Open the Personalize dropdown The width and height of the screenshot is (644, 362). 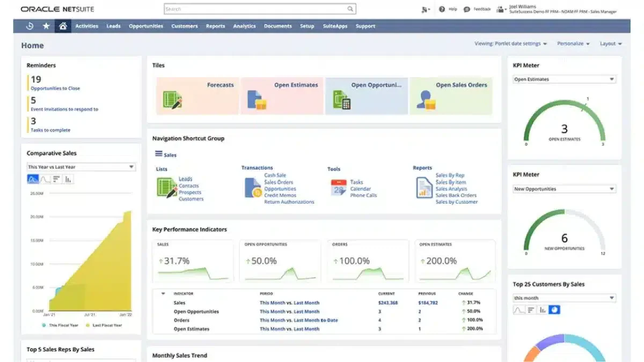pos(573,43)
